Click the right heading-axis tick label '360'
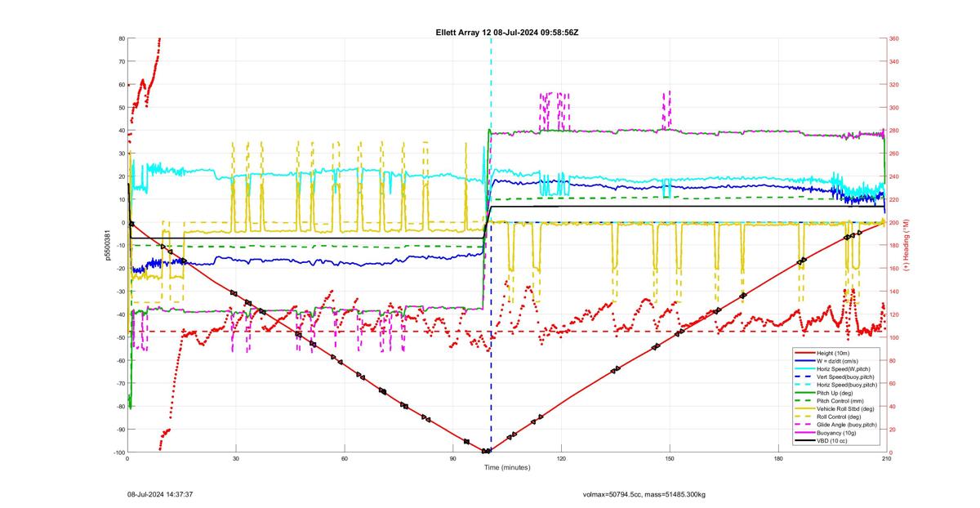This screenshot has width=980, height=508. (894, 38)
